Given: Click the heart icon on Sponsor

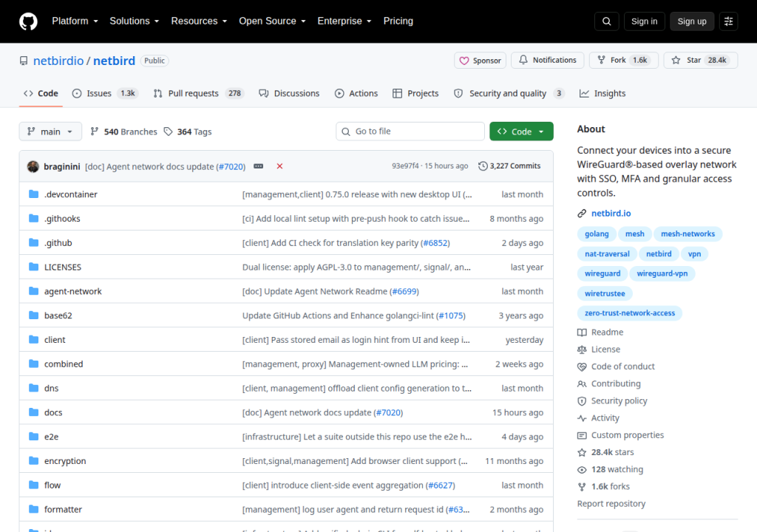Looking at the screenshot, I should click(x=464, y=61).
